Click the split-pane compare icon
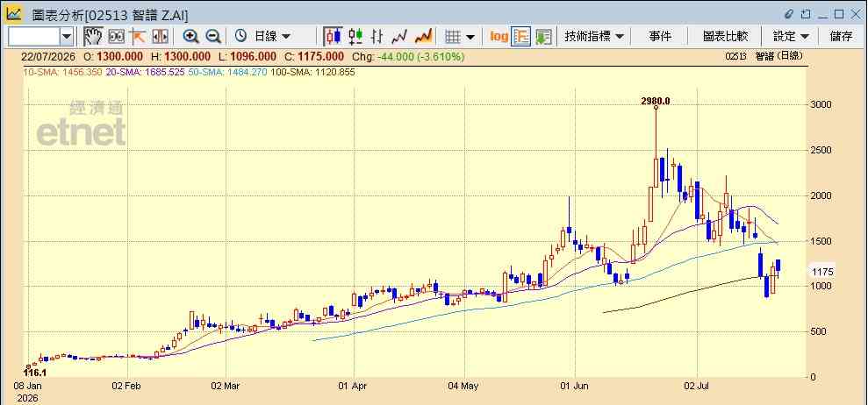The height and width of the screenshot is (405, 868). pos(160,37)
